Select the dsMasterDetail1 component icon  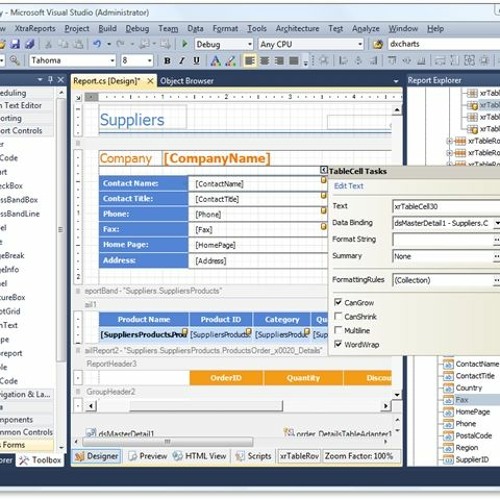[91, 433]
